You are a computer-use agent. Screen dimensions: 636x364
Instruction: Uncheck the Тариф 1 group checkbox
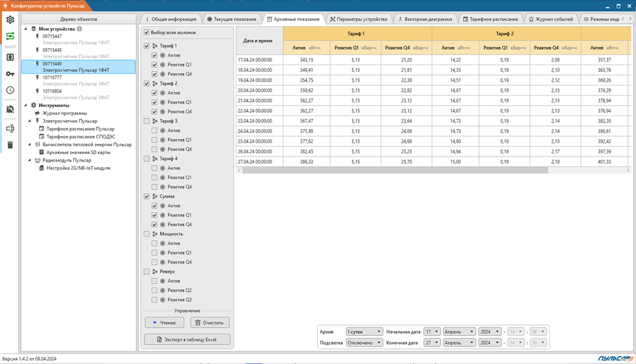[146, 46]
